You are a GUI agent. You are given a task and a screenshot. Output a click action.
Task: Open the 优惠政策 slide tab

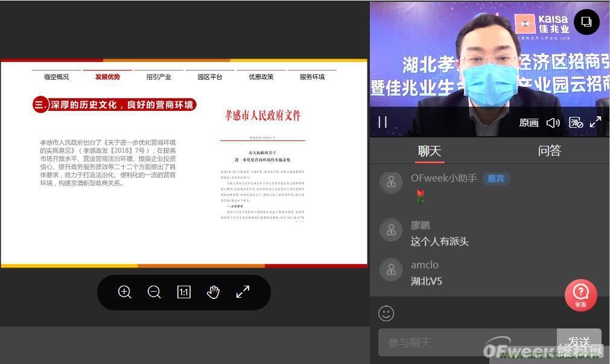tap(261, 77)
